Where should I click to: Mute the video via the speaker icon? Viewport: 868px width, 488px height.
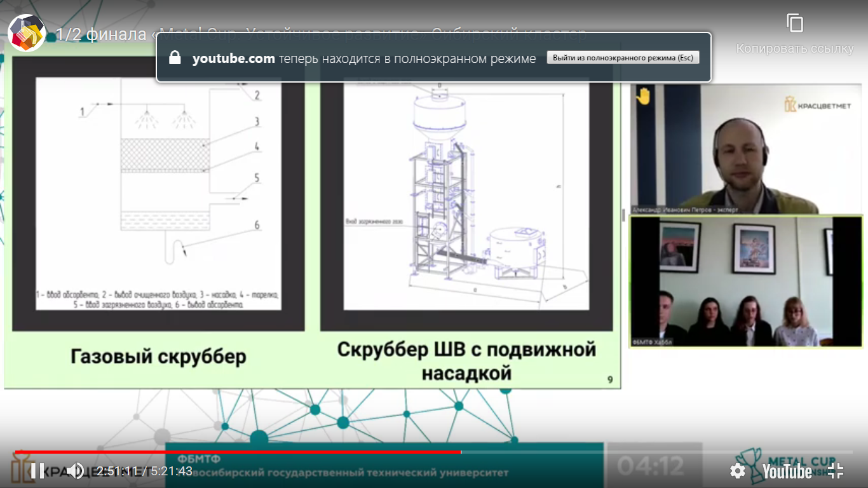[x=75, y=471]
